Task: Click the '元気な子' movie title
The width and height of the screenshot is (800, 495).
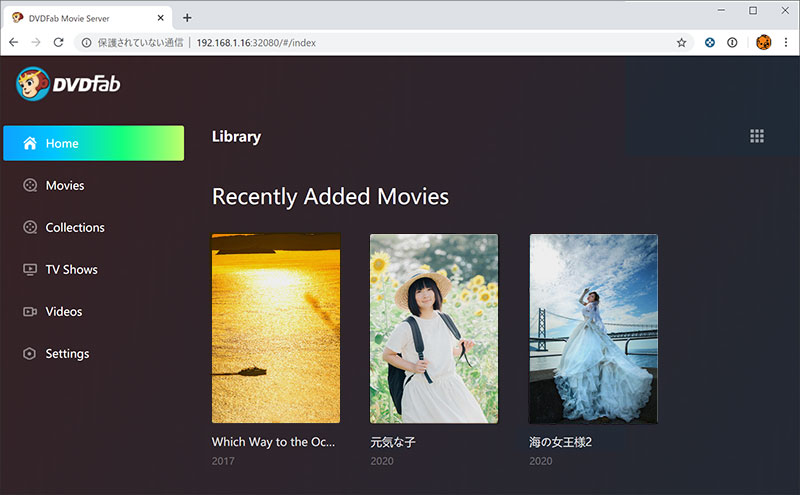Action: click(x=393, y=442)
